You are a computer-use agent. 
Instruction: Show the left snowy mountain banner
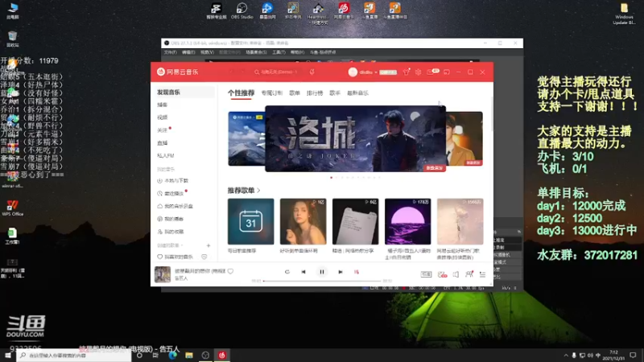click(x=246, y=138)
